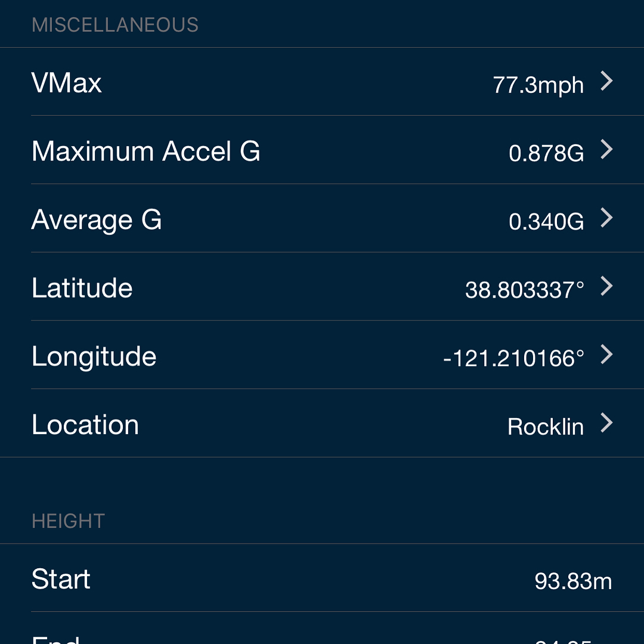Tap the 93.83m start height value
Image resolution: width=644 pixels, height=644 pixels.
pyautogui.click(x=574, y=581)
